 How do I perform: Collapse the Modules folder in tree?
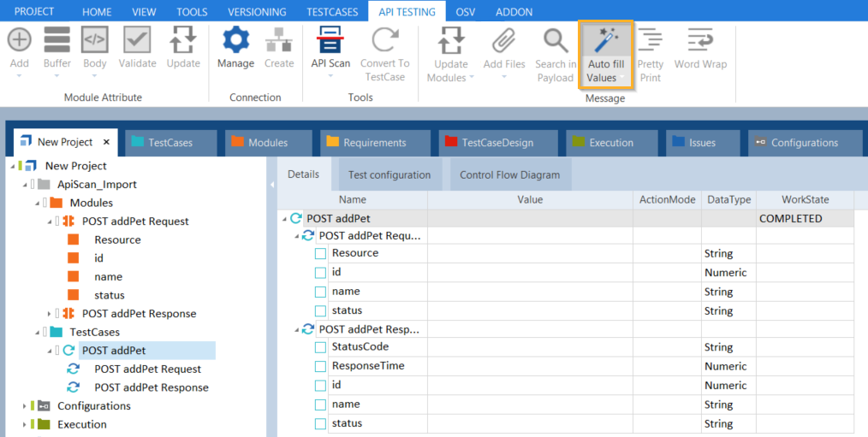click(37, 203)
